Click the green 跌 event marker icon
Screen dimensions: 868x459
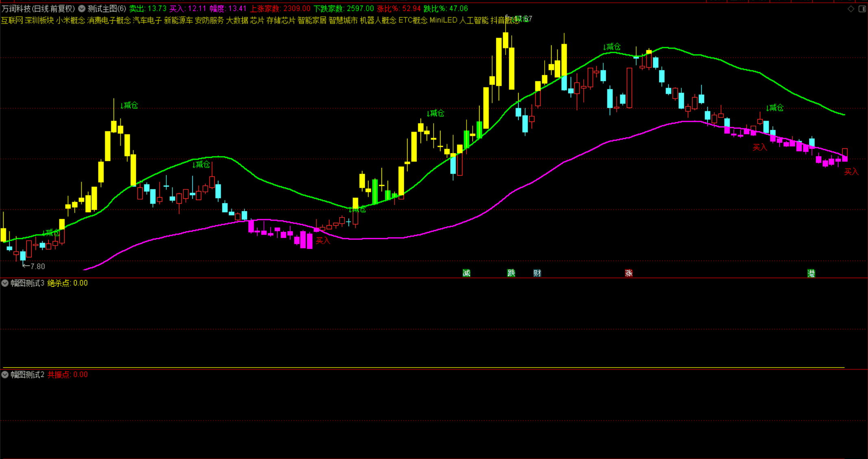coord(511,273)
